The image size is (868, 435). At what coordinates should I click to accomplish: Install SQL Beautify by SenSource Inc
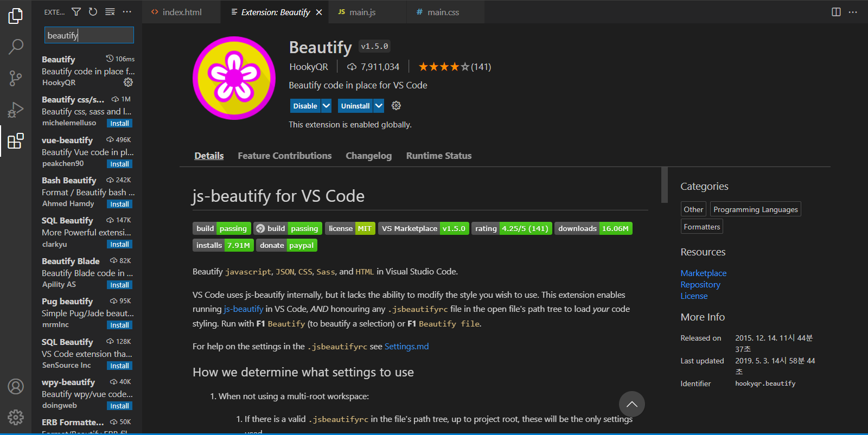(119, 366)
